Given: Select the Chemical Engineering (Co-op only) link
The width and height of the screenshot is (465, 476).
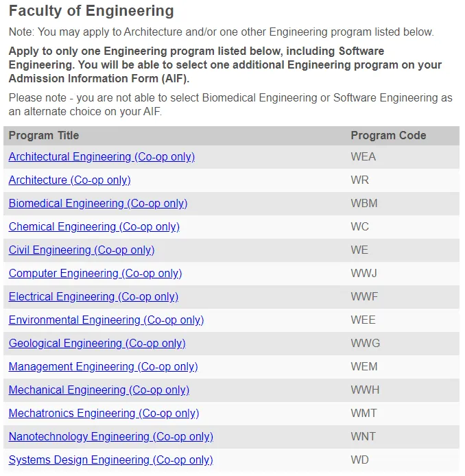Looking at the screenshot, I should pos(94,227).
